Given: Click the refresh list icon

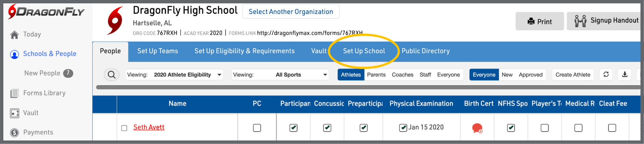Looking at the screenshot, I should pyautogui.click(x=606, y=74).
